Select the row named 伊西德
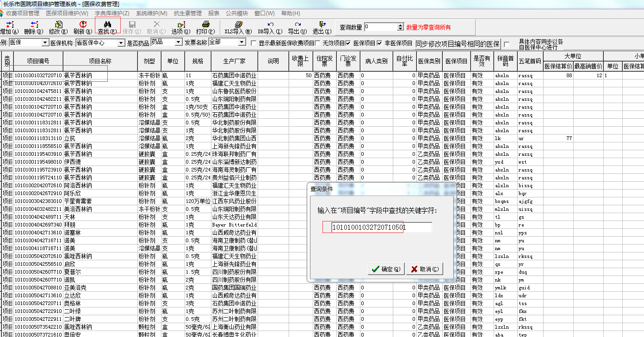This screenshot has width=644, height=337. point(72,162)
